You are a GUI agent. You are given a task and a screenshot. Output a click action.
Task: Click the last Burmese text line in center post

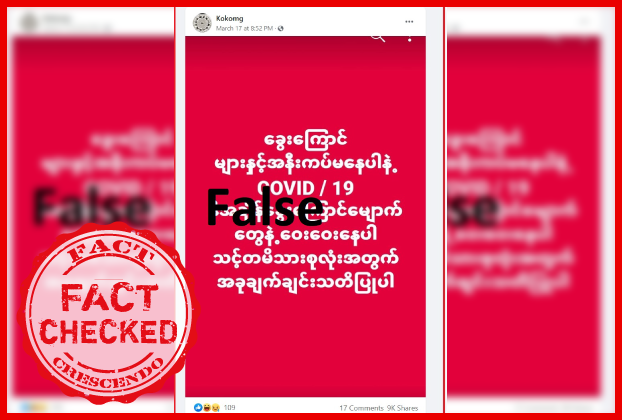click(x=305, y=282)
